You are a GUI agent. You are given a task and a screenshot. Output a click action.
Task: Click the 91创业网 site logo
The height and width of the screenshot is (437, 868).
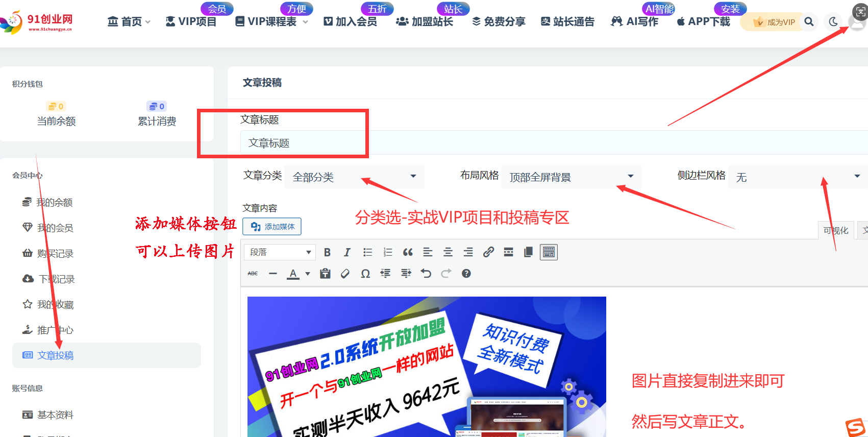[37, 22]
